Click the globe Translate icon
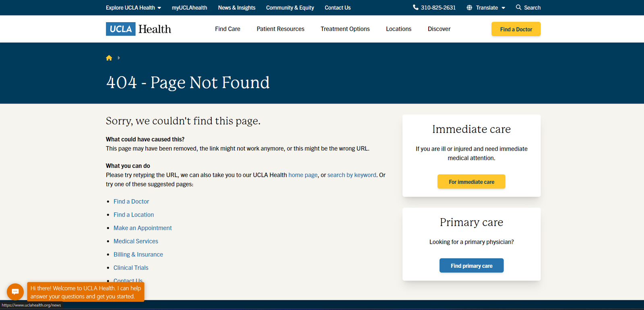This screenshot has height=310, width=644. pyautogui.click(x=469, y=8)
